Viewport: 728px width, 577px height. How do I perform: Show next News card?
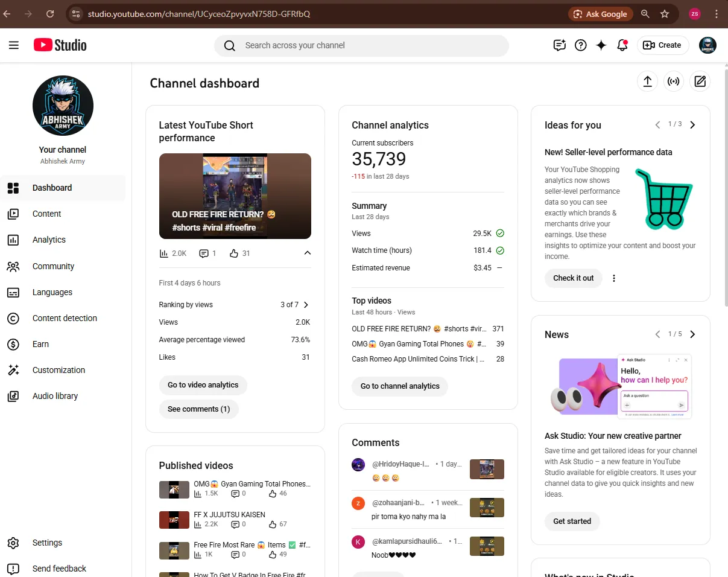tap(692, 334)
